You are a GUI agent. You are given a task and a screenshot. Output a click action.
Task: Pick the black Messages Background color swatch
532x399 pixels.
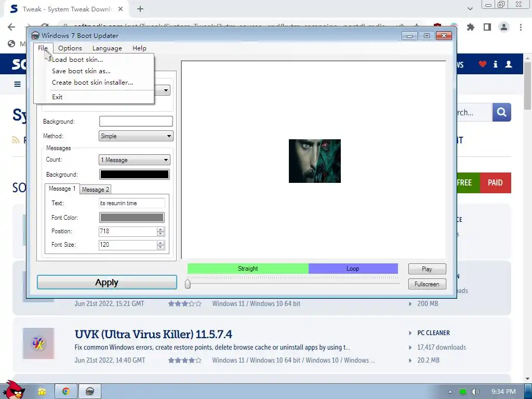(x=135, y=175)
